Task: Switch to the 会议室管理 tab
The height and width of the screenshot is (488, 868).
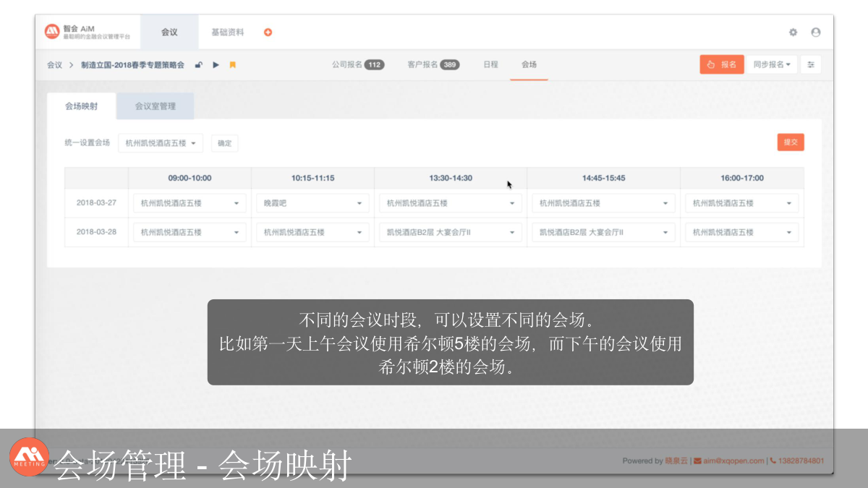Action: click(155, 106)
